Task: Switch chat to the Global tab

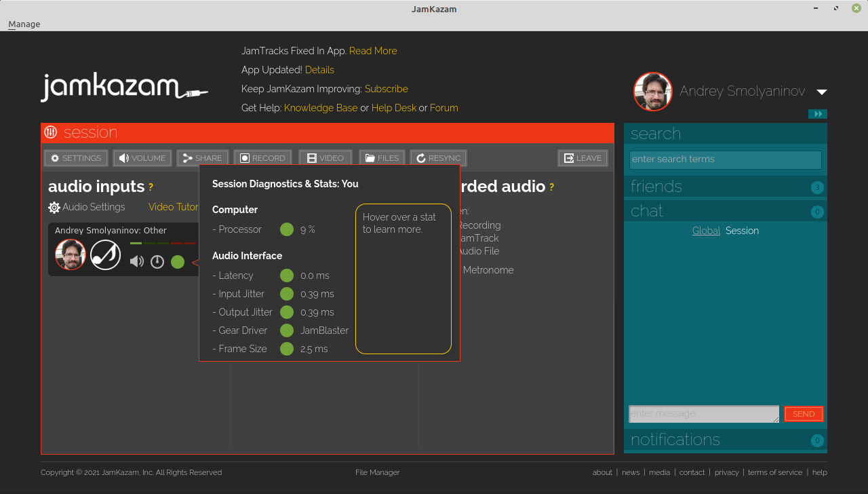Action: pyautogui.click(x=706, y=231)
